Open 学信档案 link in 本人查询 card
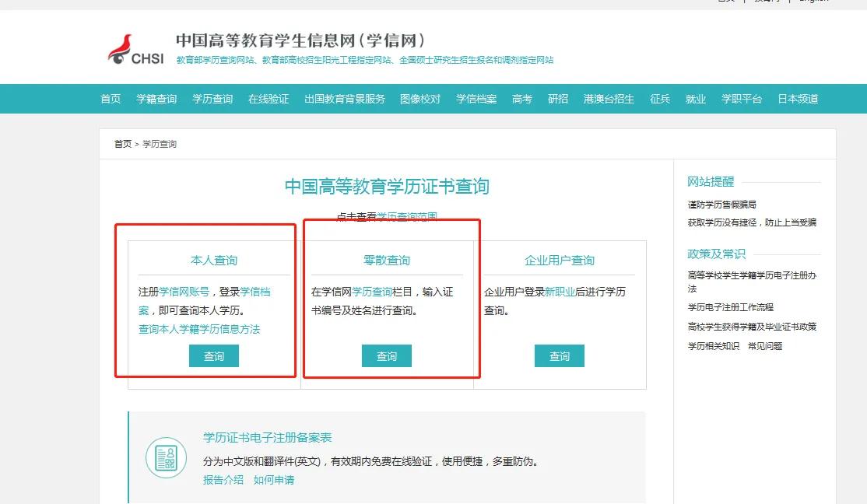The width and height of the screenshot is (867, 504). coord(255,292)
